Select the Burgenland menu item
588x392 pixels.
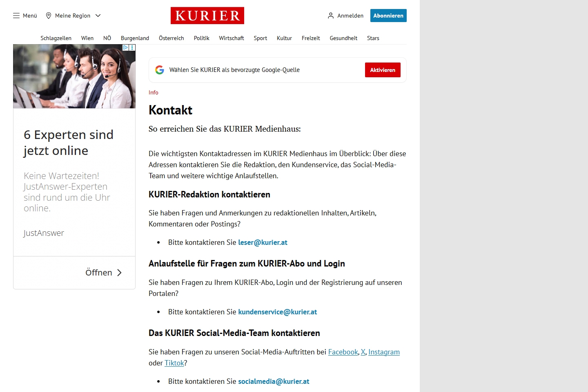click(x=135, y=38)
